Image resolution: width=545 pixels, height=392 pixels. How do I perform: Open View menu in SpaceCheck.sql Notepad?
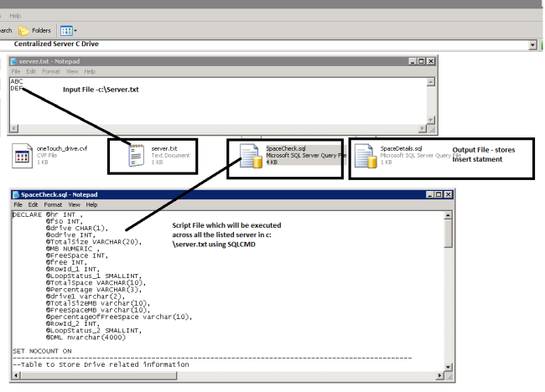pos(74,205)
